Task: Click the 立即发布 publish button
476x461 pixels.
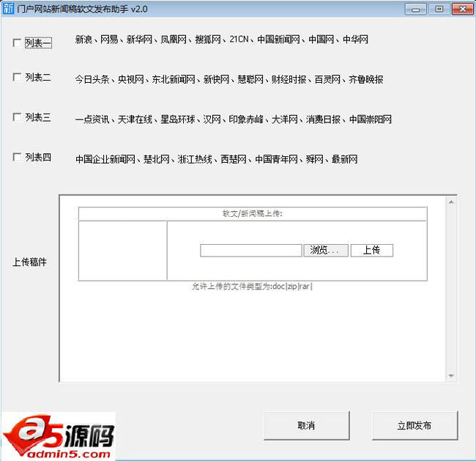Action: pyautogui.click(x=414, y=425)
